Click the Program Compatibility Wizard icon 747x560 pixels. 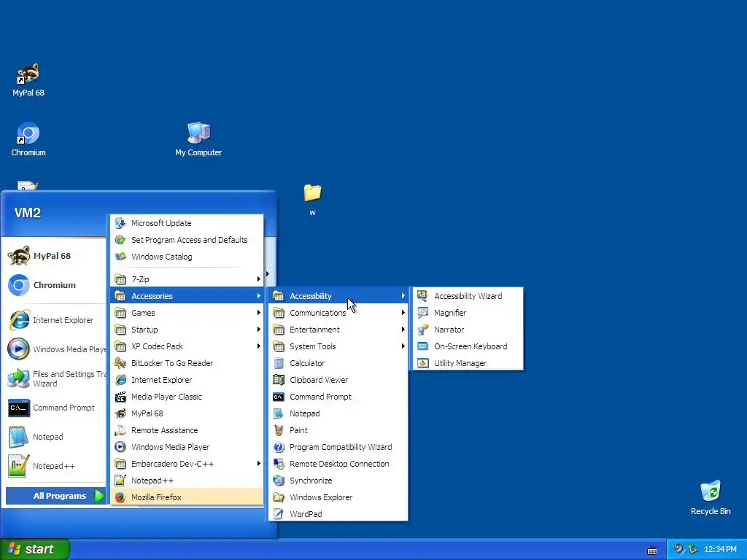coord(279,447)
